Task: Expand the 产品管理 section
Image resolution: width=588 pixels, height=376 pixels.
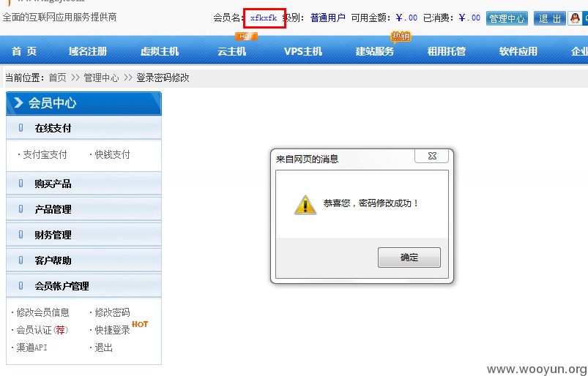Action: [x=83, y=209]
